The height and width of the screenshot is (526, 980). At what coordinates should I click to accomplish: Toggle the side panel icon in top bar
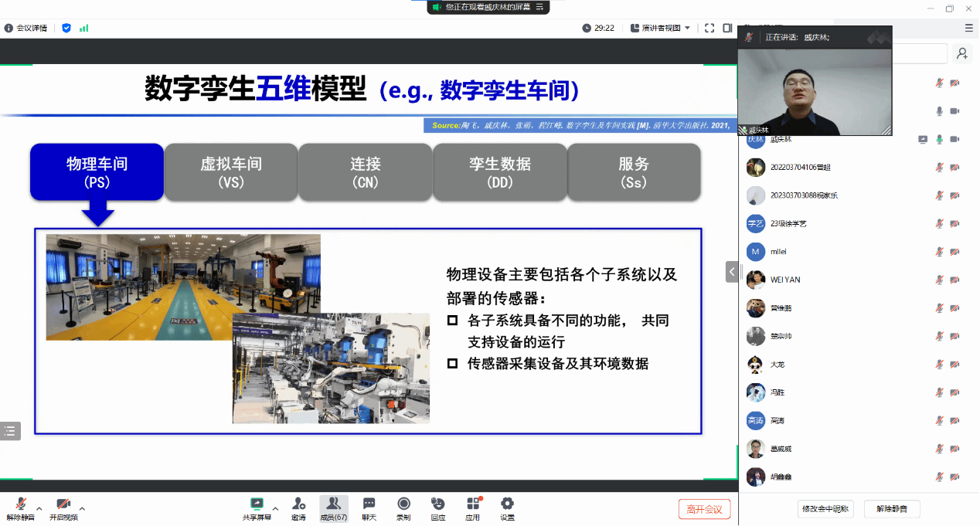(x=727, y=28)
